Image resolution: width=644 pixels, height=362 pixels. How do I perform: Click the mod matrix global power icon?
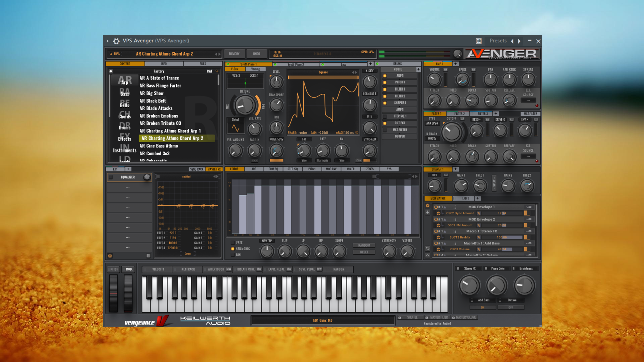[427, 206]
